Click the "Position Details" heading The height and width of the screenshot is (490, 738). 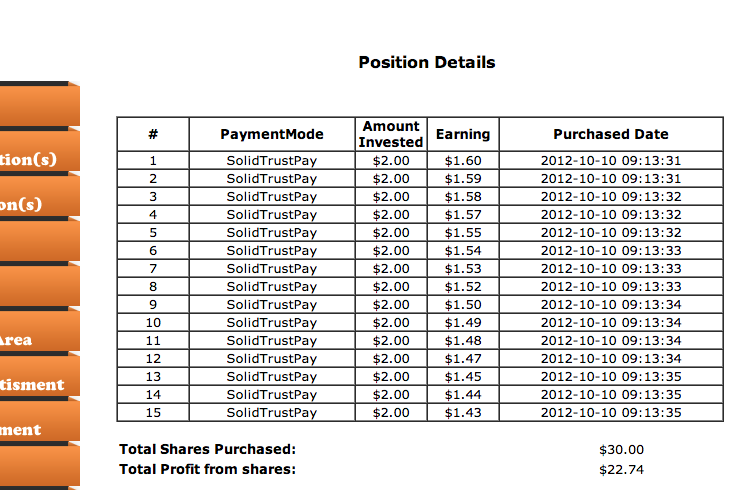coord(426,62)
